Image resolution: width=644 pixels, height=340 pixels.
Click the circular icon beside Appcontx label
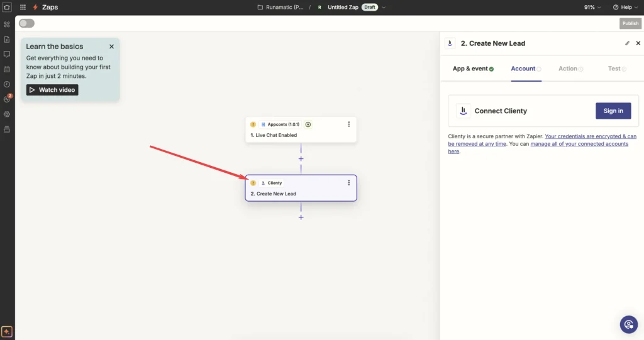click(308, 124)
